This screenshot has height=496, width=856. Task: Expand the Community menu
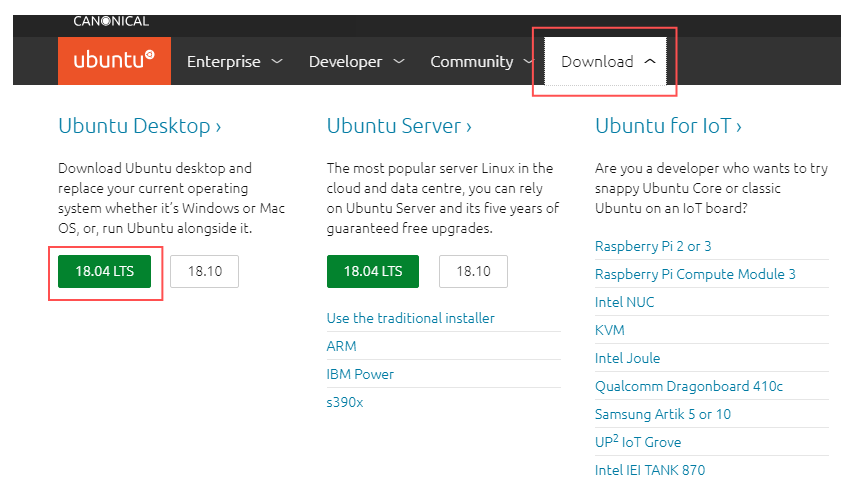tap(482, 62)
